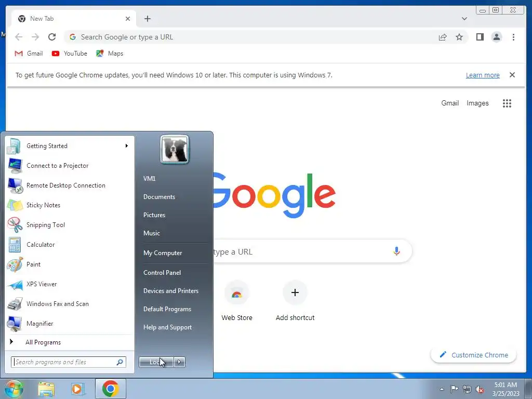Image resolution: width=532 pixels, height=399 pixels.
Task: Click the user account picture
Action: point(175,150)
